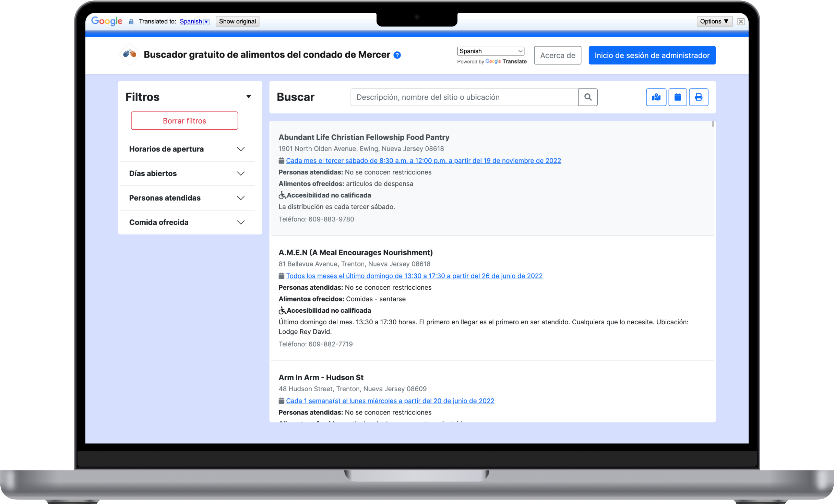This screenshot has width=834, height=504.
Task: Open the map view icon
Action: tap(656, 97)
